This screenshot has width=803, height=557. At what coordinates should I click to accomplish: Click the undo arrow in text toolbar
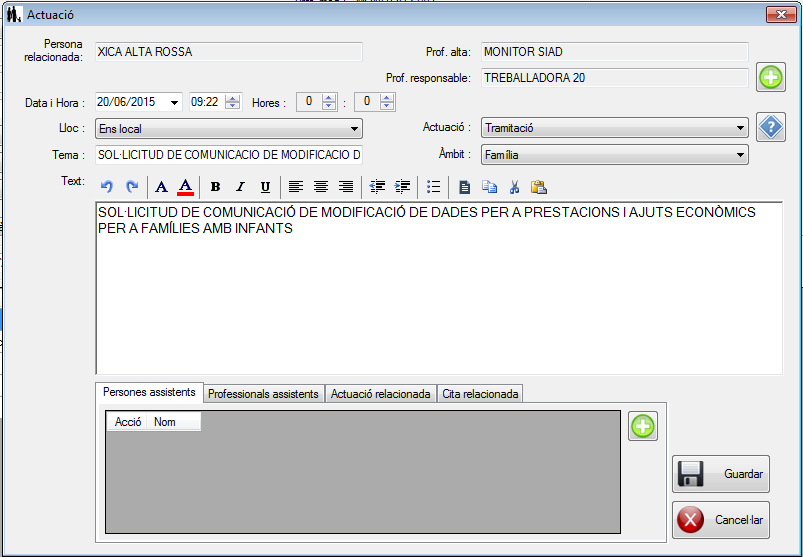coord(108,186)
